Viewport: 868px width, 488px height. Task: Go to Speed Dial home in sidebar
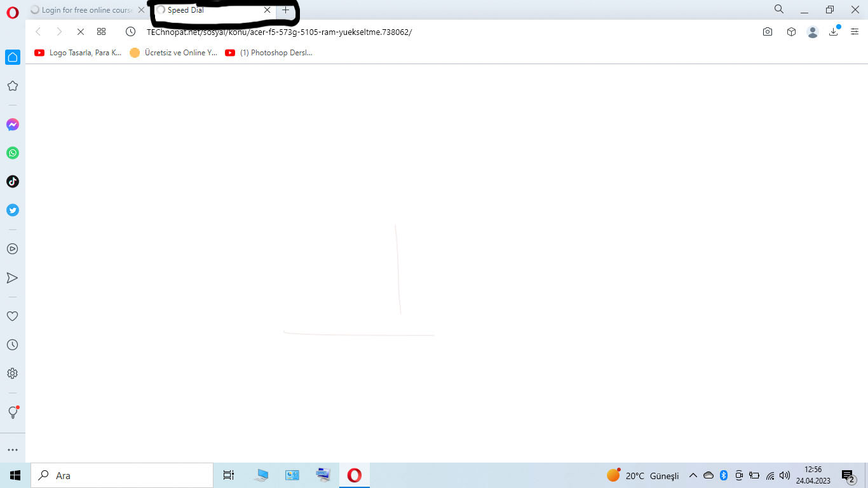point(13,57)
